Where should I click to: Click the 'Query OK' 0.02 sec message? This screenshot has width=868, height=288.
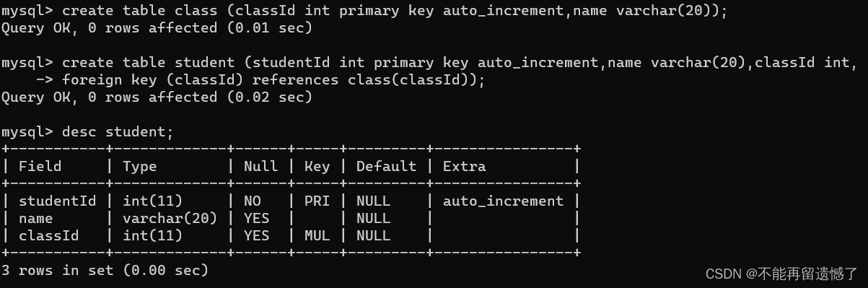coord(157,97)
